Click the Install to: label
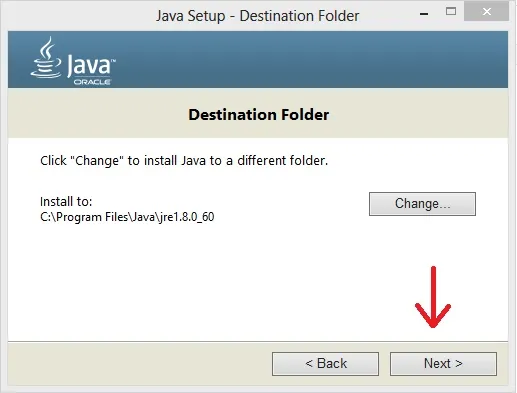This screenshot has width=517, height=393. pyautogui.click(x=66, y=202)
